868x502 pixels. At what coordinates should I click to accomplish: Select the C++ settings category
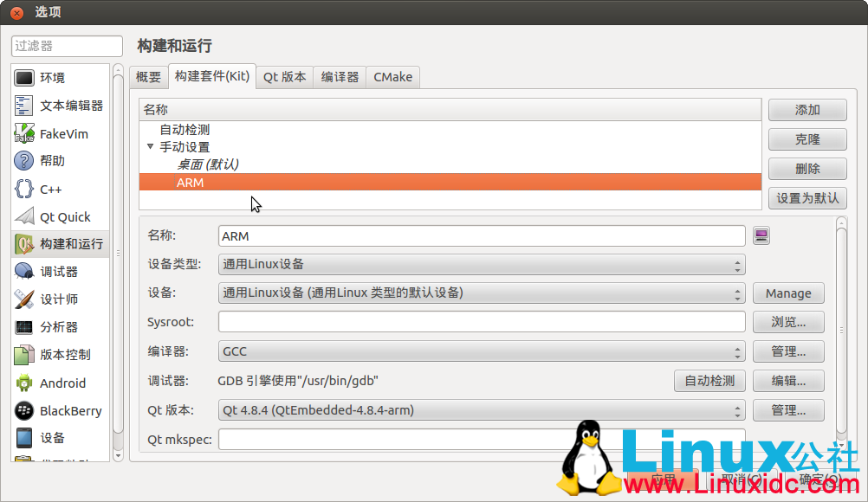50,189
